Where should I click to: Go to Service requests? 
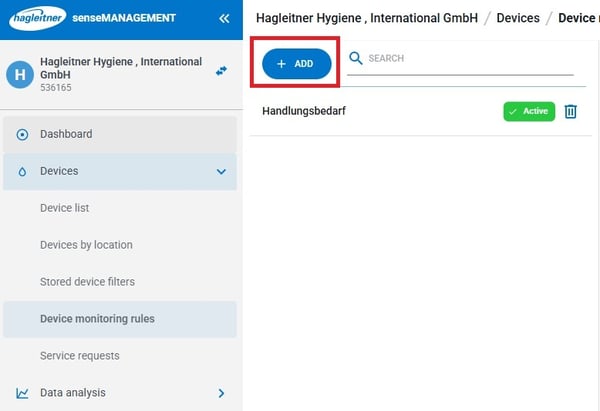(79, 356)
